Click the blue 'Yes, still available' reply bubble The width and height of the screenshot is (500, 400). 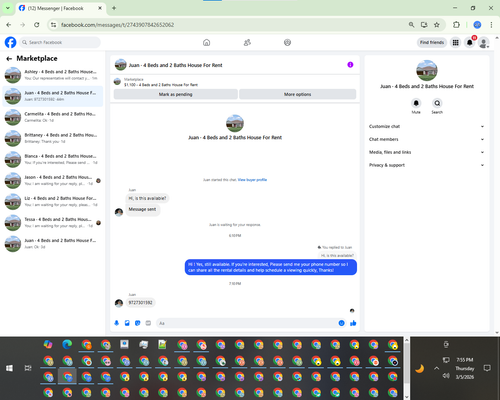tap(271, 267)
